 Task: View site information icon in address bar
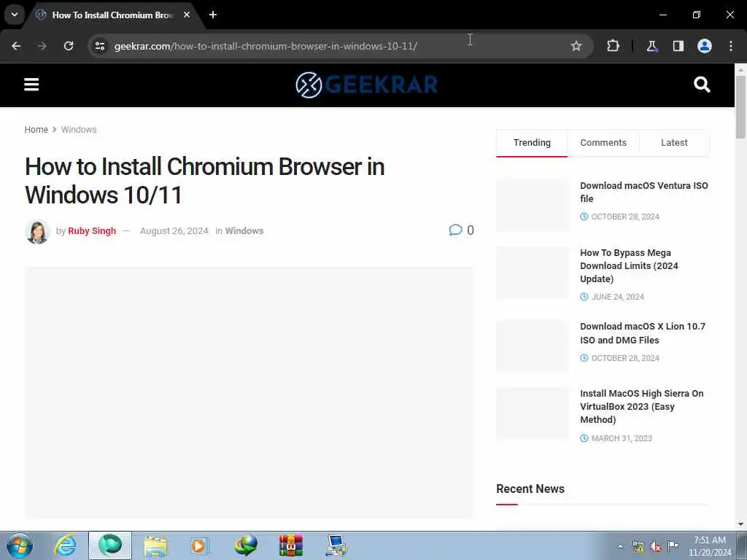pos(99,46)
